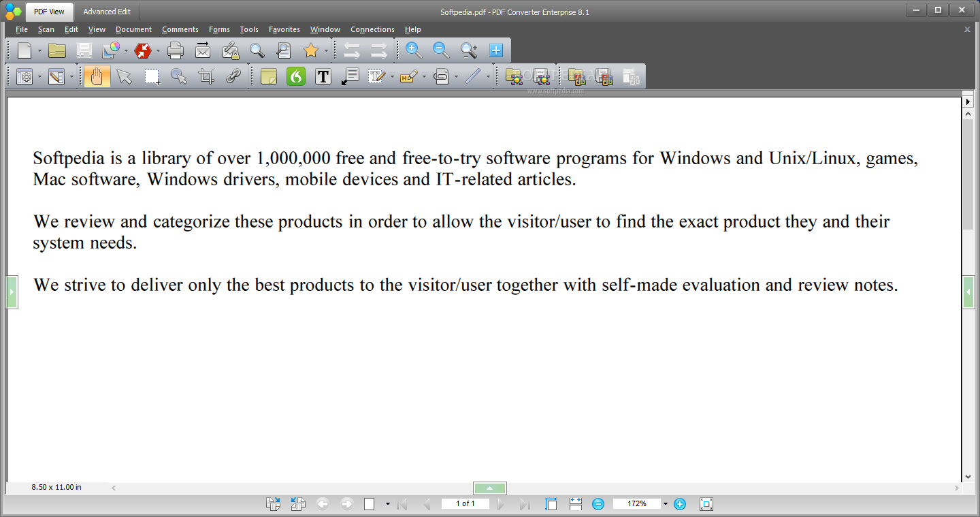Expand the bottom panel green arrow handle

pos(490,488)
